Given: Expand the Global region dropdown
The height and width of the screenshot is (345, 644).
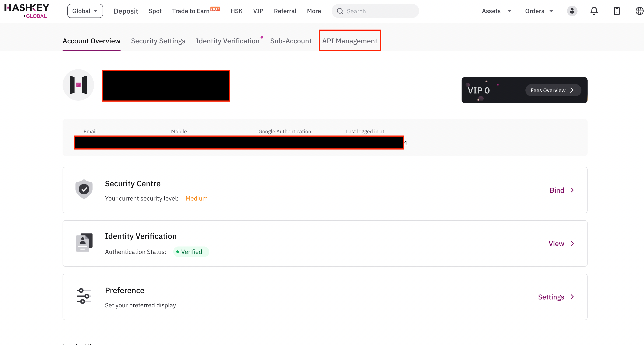Looking at the screenshot, I should [x=85, y=11].
